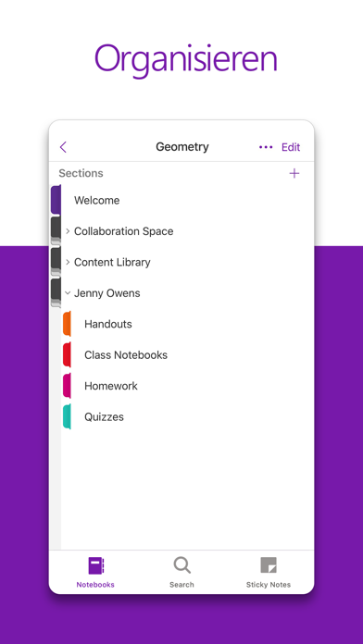Select the purple Welcome section tab
363x644 pixels.
point(56,200)
